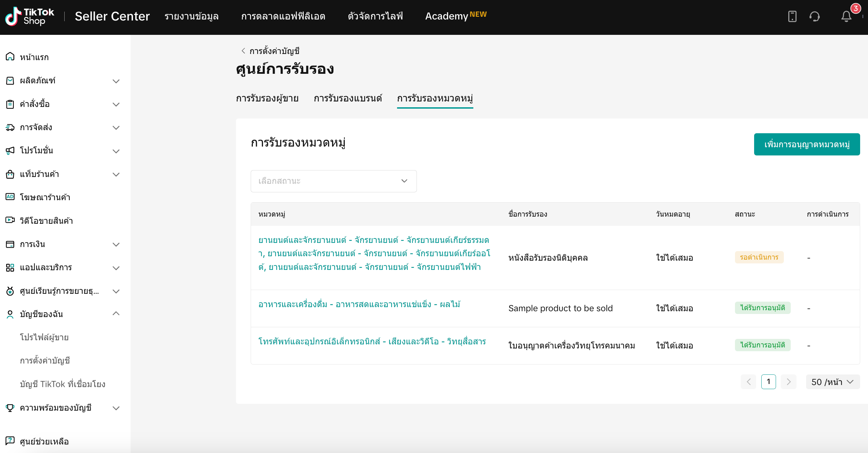Open the เลือกสถานะ status dropdown
This screenshot has height=453, width=868.
333,181
